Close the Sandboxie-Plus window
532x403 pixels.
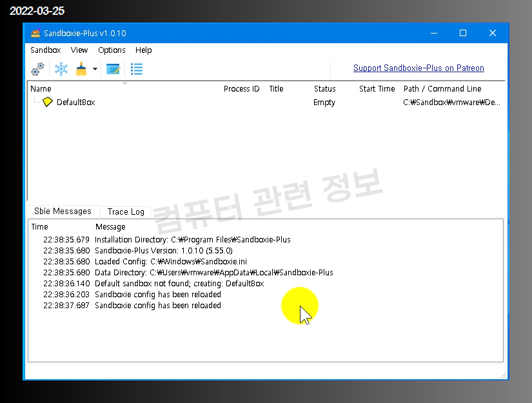pyautogui.click(x=493, y=34)
